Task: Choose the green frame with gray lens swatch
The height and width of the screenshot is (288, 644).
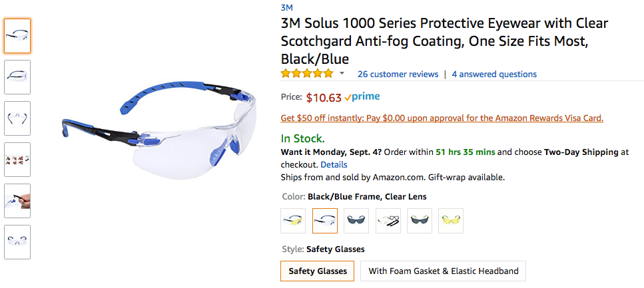Action: pyautogui.click(x=420, y=221)
